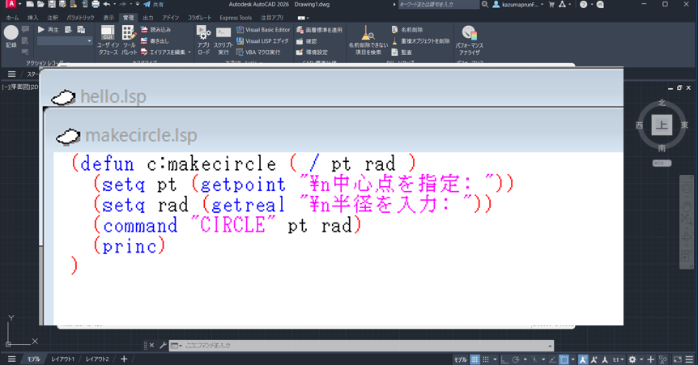The height and width of the screenshot is (365, 698).
Task: Toggle the drawing grid display in status bar
Action: click(x=475, y=359)
